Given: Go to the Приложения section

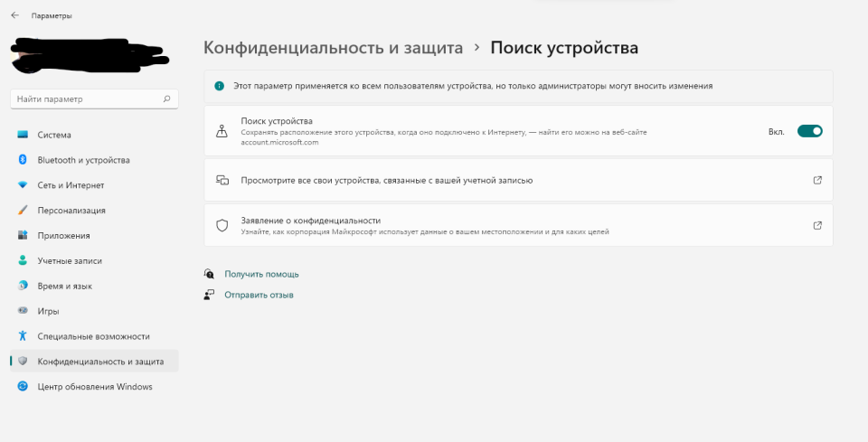Looking at the screenshot, I should coord(63,236).
